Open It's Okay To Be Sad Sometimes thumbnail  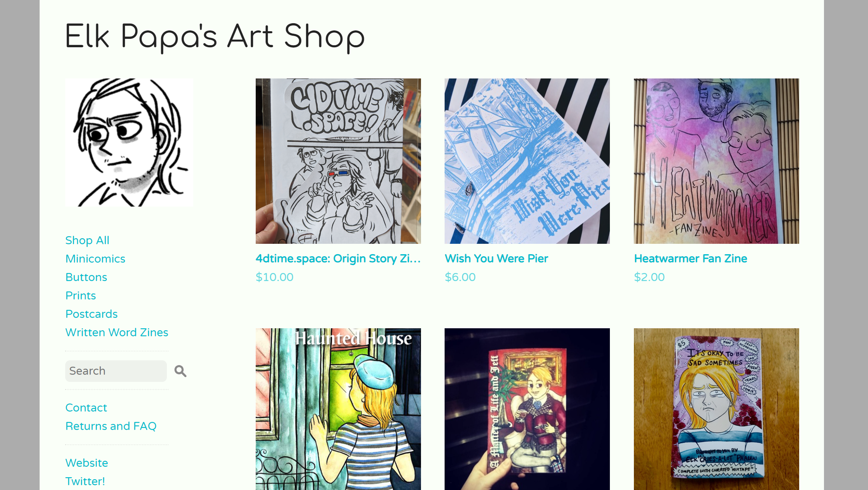[x=716, y=409]
